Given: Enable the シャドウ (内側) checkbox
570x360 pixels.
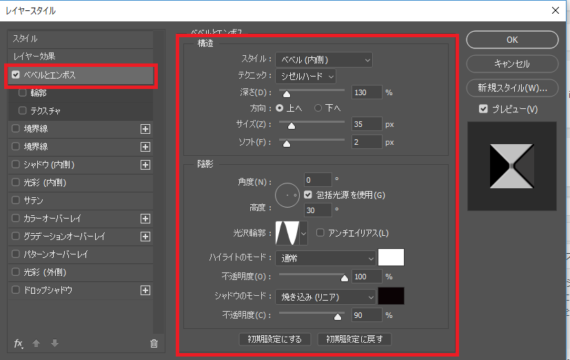Looking at the screenshot, I should tap(16, 164).
